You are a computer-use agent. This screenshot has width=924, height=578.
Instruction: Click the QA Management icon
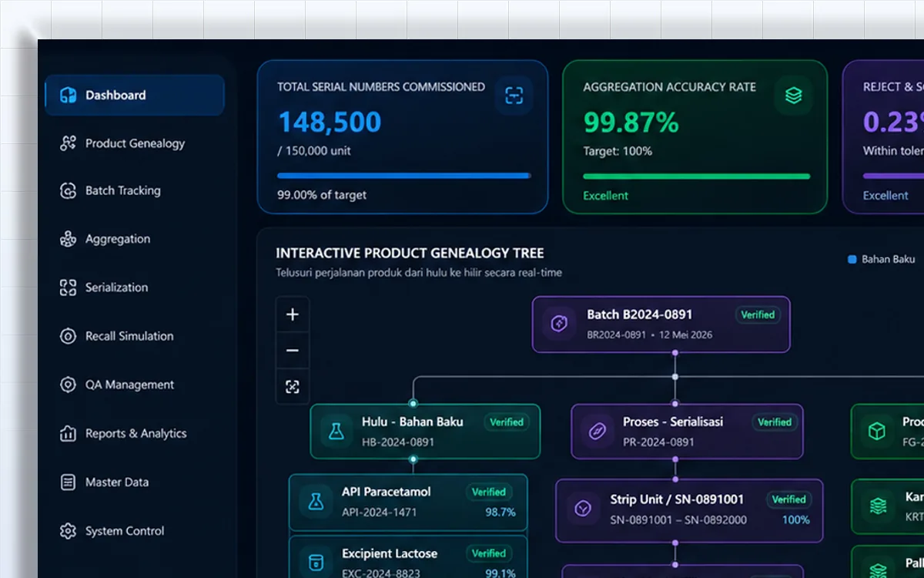coord(68,385)
